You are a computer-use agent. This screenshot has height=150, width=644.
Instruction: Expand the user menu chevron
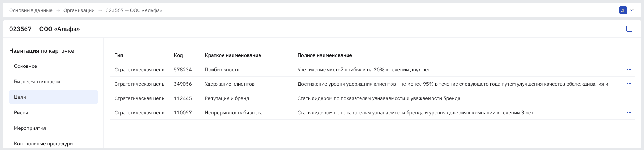click(x=632, y=10)
